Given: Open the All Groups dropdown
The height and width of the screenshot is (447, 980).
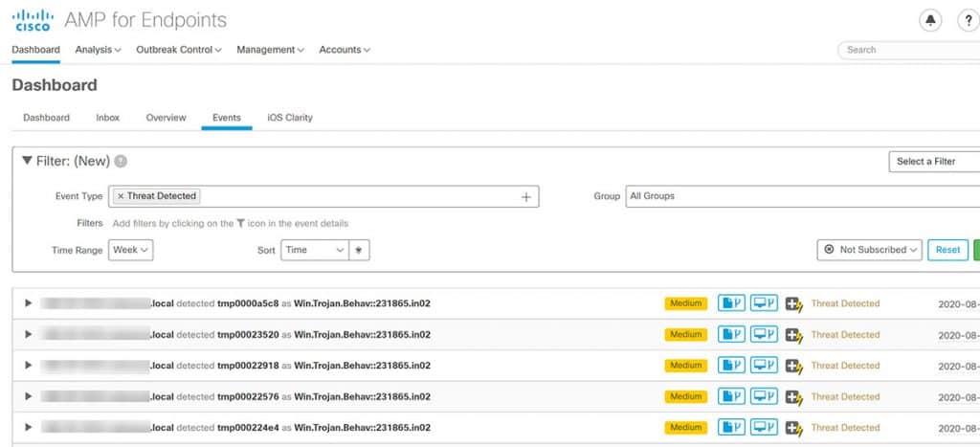Looking at the screenshot, I should [x=803, y=196].
